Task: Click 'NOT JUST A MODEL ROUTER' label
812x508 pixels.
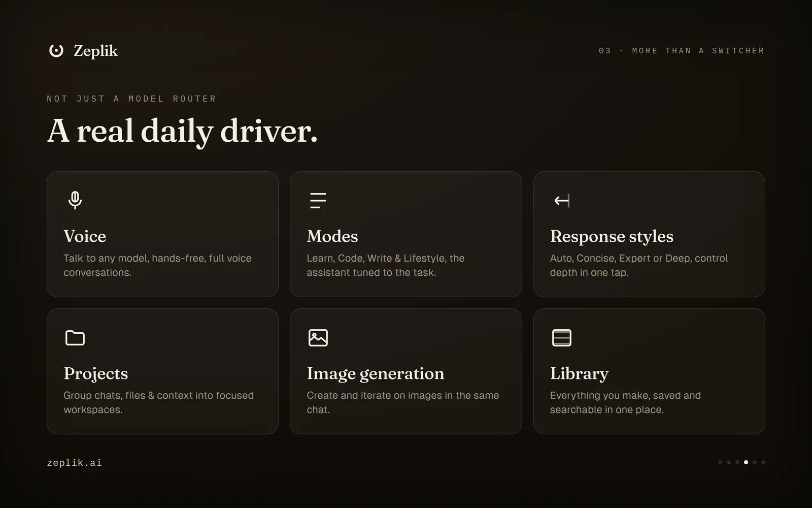Action: click(x=131, y=99)
